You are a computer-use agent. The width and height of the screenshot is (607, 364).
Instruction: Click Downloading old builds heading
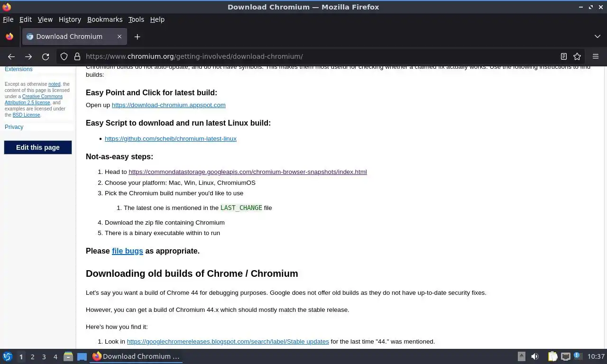coord(192,273)
